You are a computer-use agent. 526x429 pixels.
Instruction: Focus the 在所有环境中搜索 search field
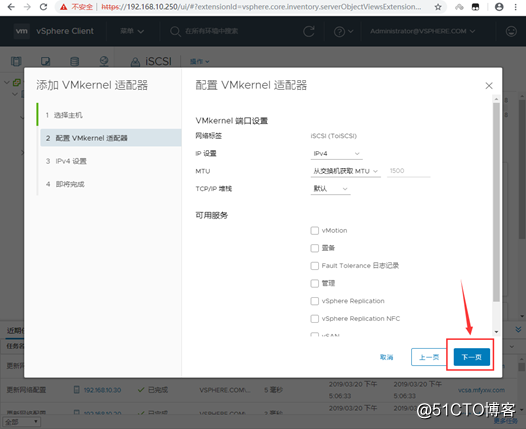click(x=211, y=31)
